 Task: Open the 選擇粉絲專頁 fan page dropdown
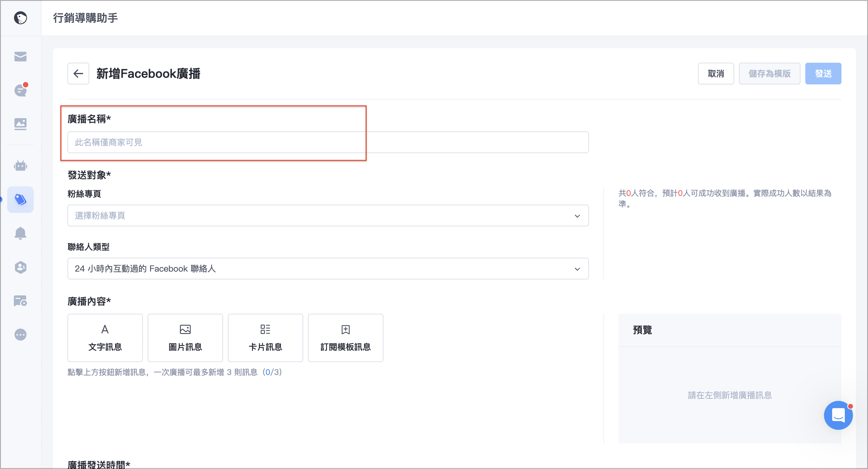[x=328, y=215]
